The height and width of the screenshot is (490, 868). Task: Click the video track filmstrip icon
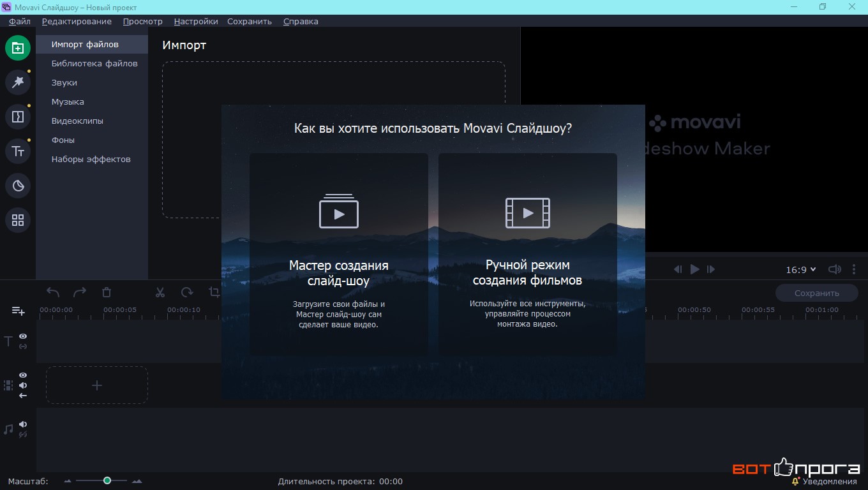point(8,385)
